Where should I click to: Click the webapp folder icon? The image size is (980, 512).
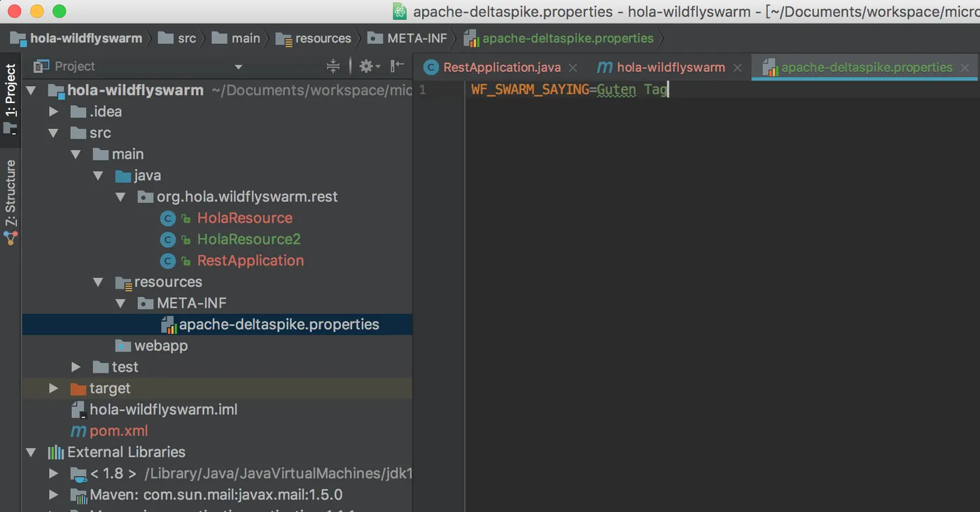[123, 346]
